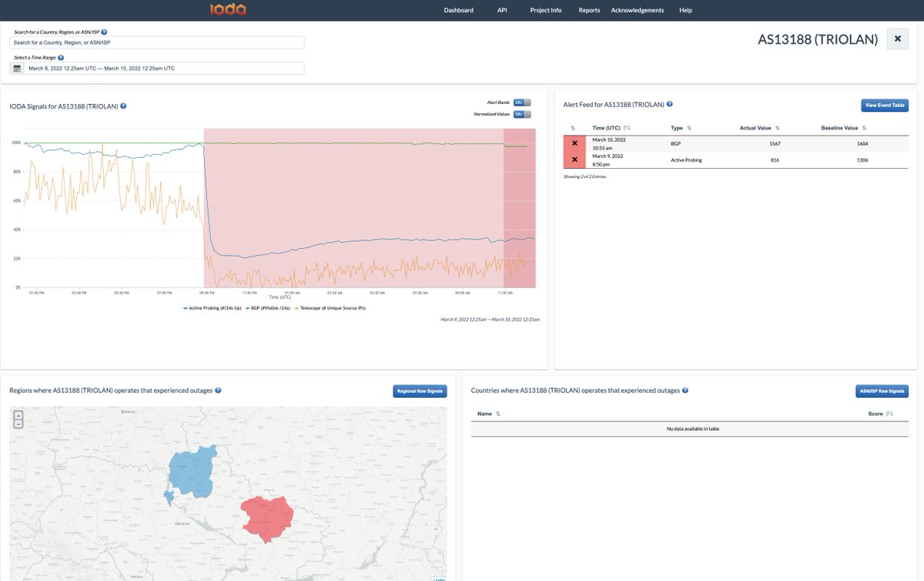Sort countries table by Score column

(x=880, y=414)
